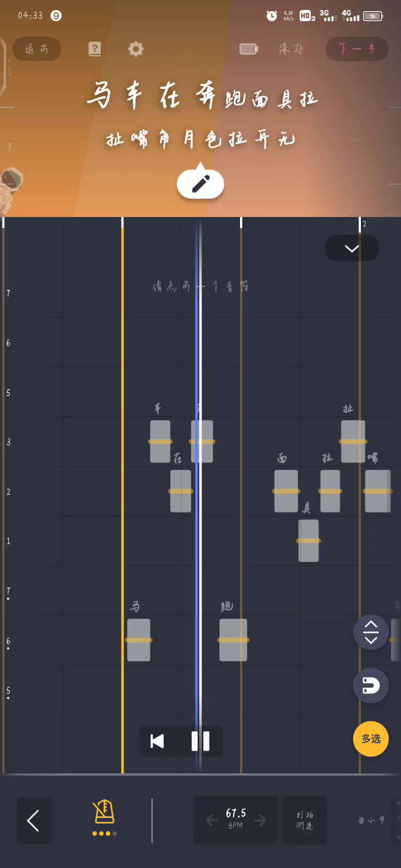This screenshot has width=401, height=868.
Task: Toggle the metronome icon
Action: (104, 812)
